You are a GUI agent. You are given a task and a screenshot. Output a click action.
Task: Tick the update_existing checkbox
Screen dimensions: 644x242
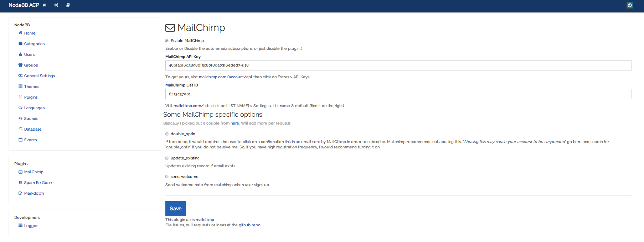[167, 158]
